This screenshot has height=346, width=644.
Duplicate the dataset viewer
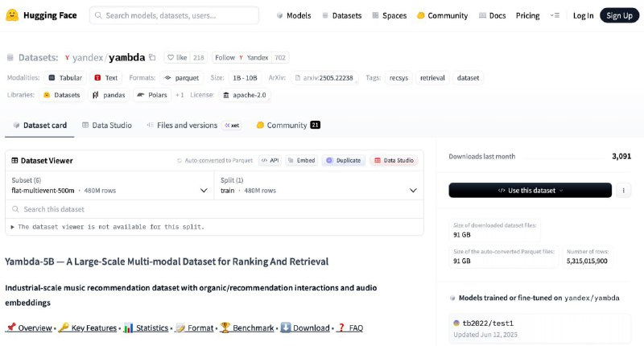(x=344, y=160)
